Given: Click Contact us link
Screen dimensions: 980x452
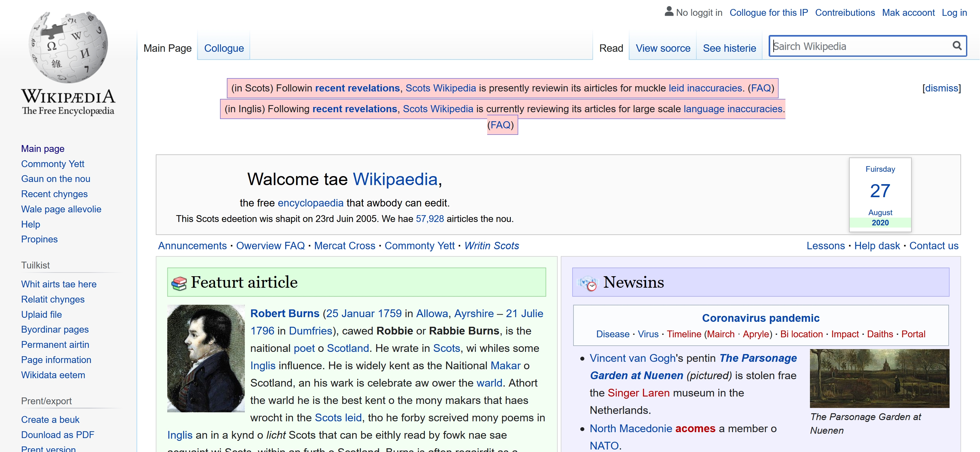Looking at the screenshot, I should coord(933,246).
